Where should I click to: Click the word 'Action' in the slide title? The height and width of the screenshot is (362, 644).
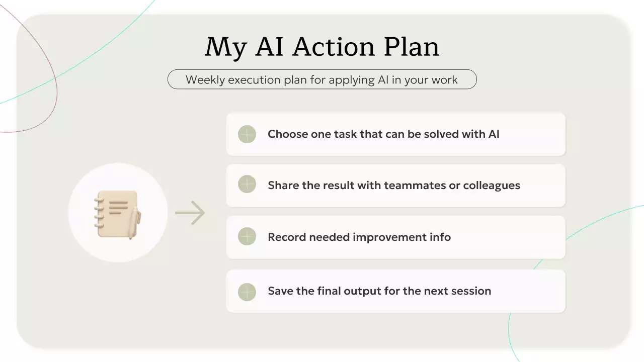pos(333,47)
